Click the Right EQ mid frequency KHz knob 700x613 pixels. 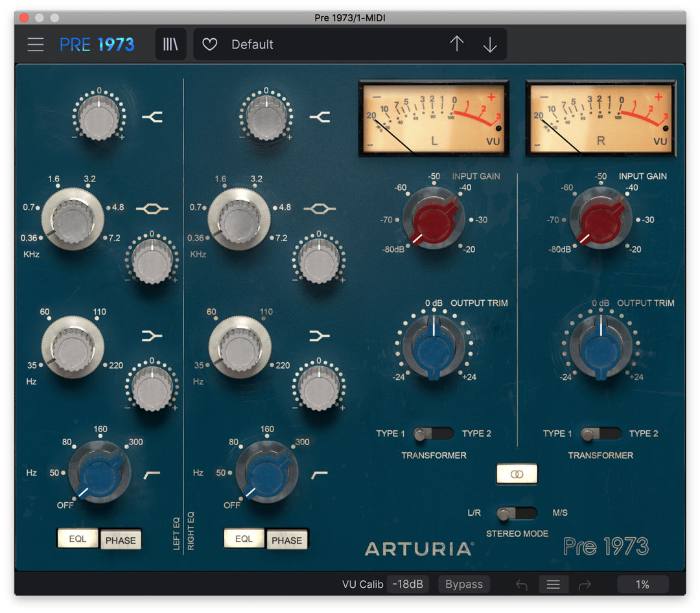[239, 220]
